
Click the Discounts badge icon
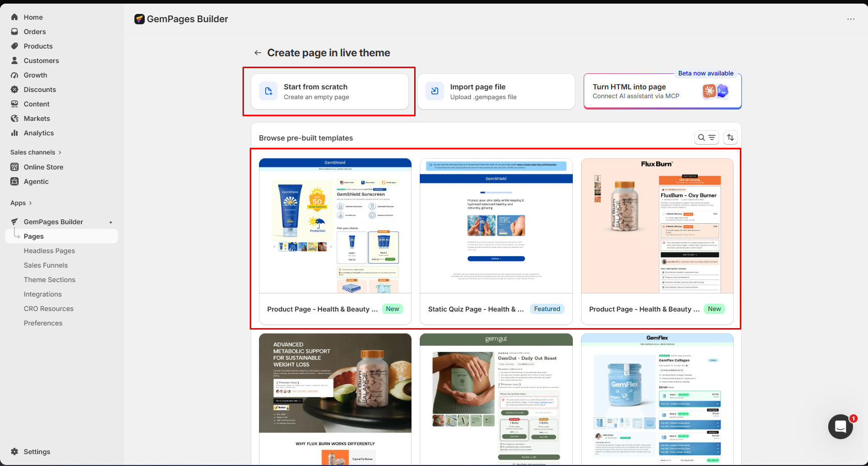(x=14, y=89)
